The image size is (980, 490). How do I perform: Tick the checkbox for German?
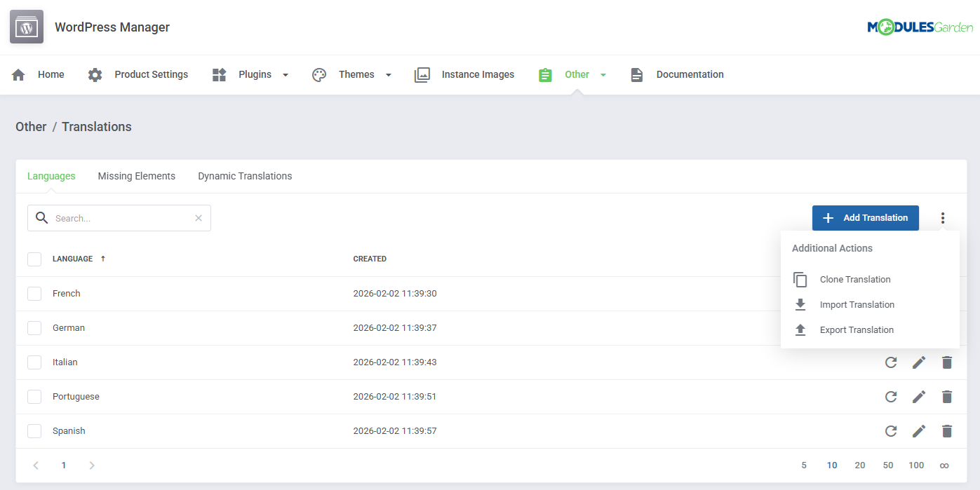[34, 327]
